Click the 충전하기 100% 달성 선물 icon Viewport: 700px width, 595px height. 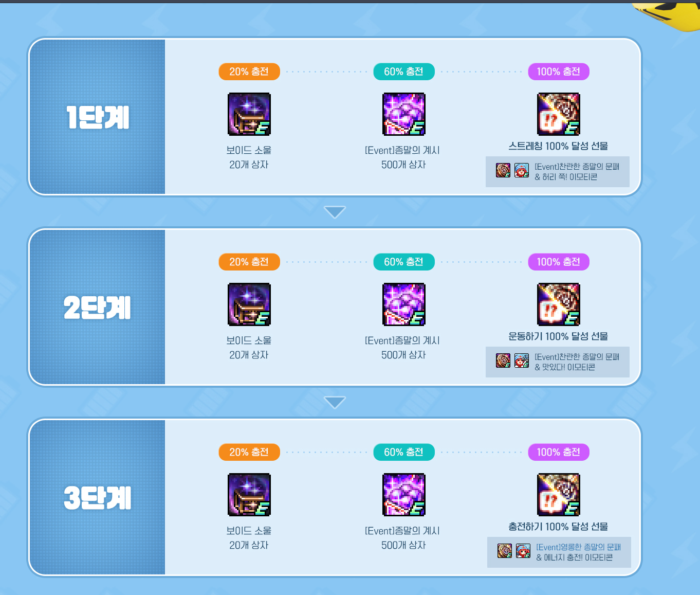(x=559, y=495)
